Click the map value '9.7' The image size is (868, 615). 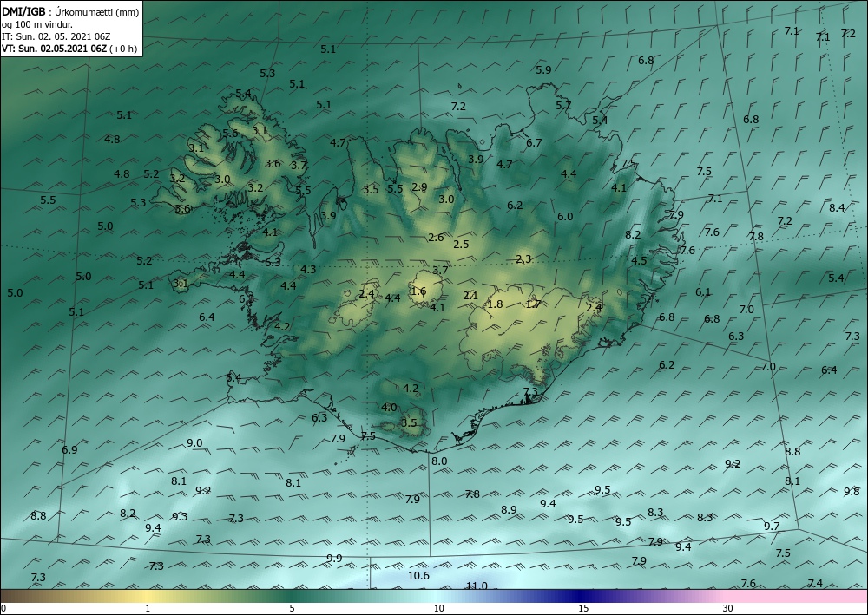772,526
